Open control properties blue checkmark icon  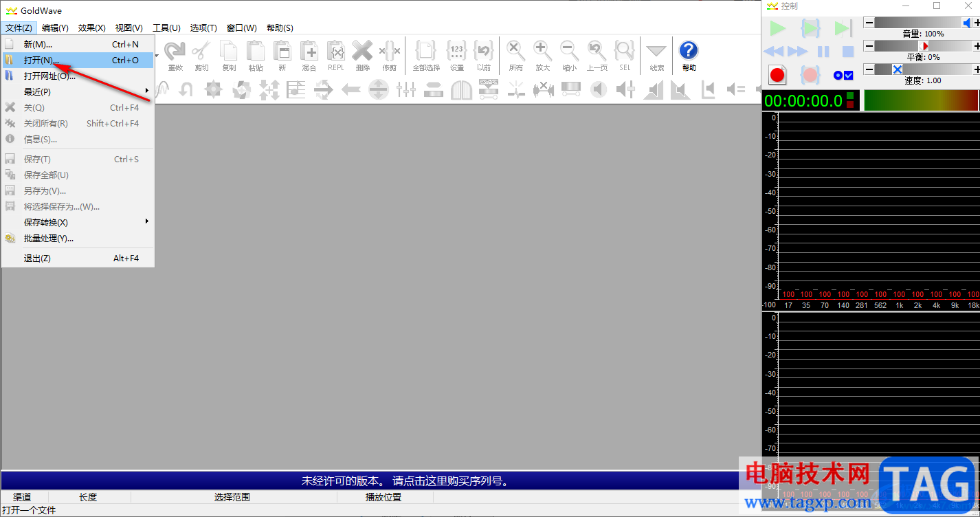click(843, 75)
